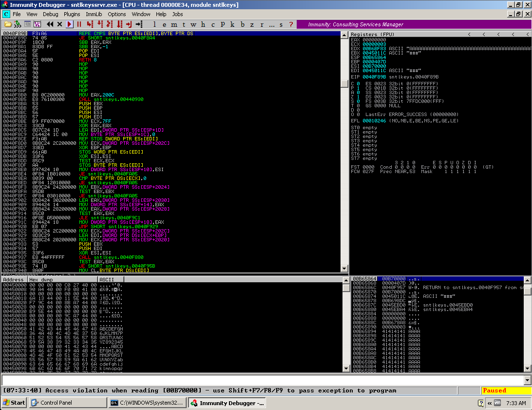
Task: Open the ImmLib menu
Action: pyautogui.click(x=94, y=14)
